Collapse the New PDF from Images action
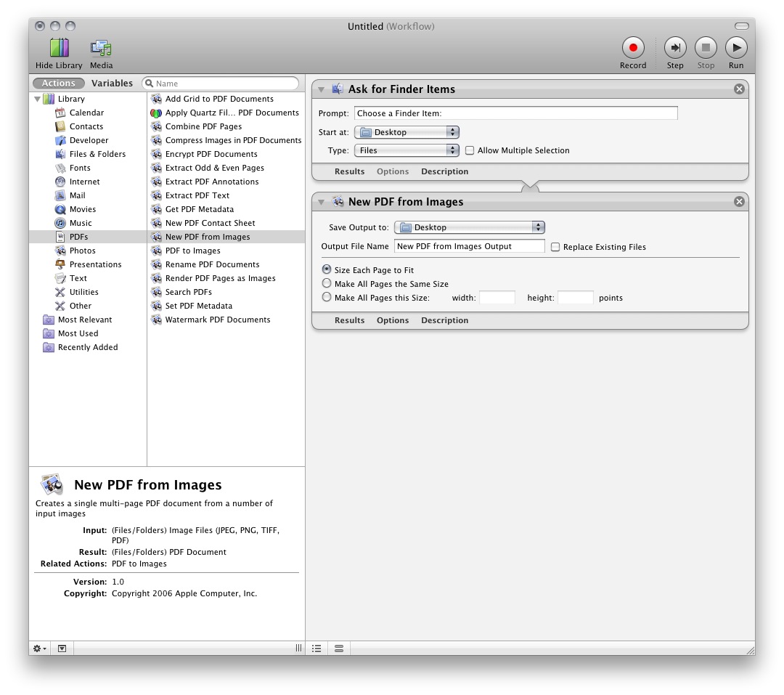This screenshot has width=784, height=695. click(x=322, y=202)
